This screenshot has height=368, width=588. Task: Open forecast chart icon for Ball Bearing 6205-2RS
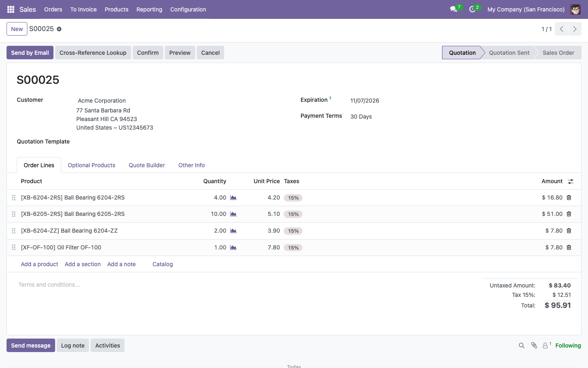pyautogui.click(x=234, y=214)
